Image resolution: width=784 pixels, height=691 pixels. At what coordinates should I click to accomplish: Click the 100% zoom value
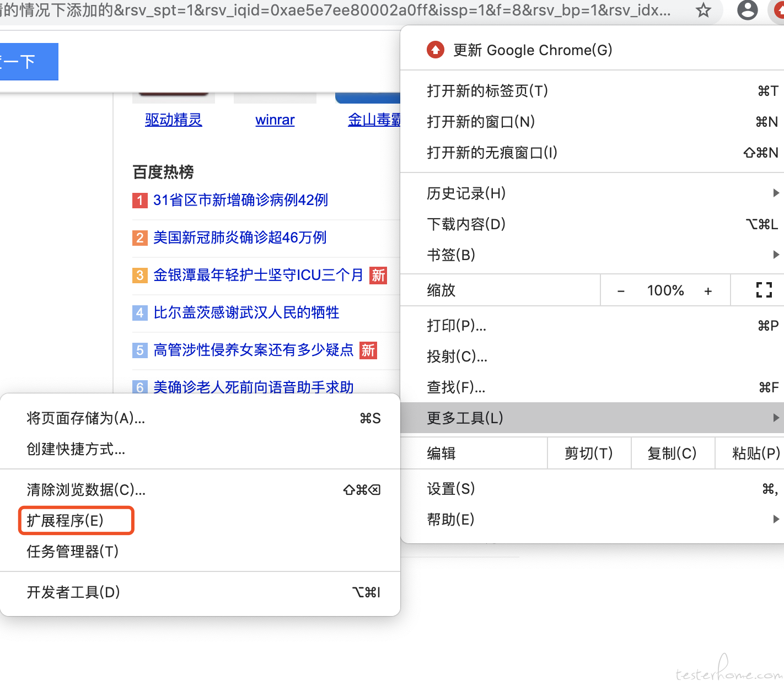tap(665, 290)
